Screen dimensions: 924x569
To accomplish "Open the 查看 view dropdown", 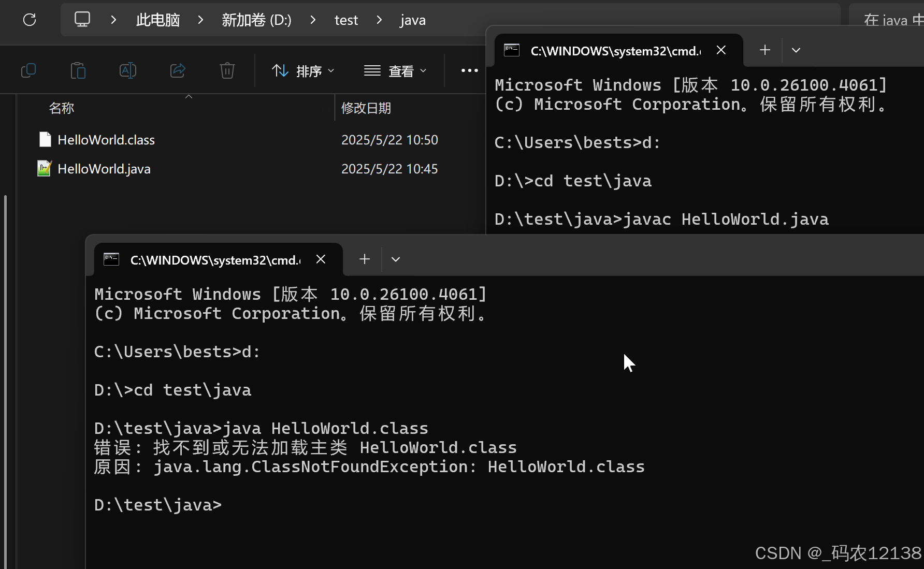I will (x=396, y=70).
